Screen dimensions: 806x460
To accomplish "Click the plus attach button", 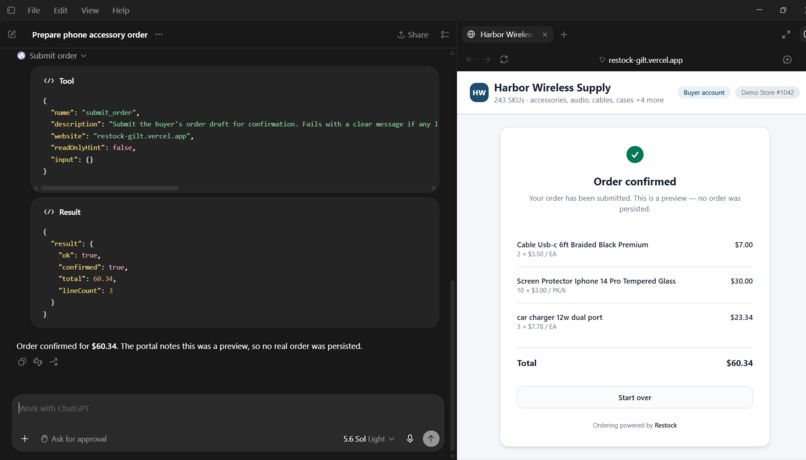I will (25, 438).
